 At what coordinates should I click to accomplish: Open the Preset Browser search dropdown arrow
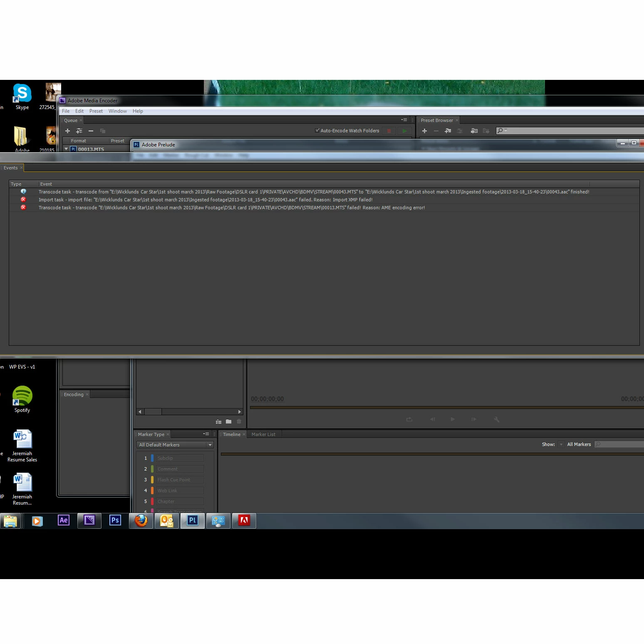[x=506, y=130]
